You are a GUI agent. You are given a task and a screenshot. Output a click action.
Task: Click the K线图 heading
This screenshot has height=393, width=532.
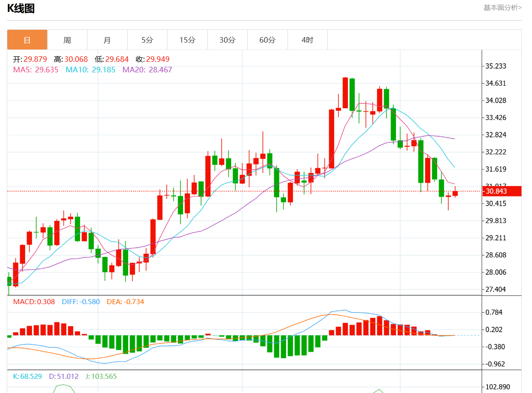coord(21,8)
